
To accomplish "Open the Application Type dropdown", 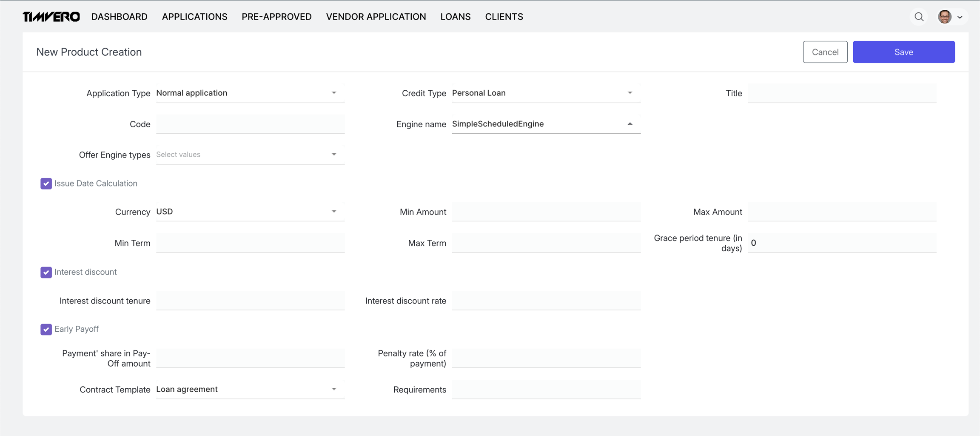I will (250, 93).
